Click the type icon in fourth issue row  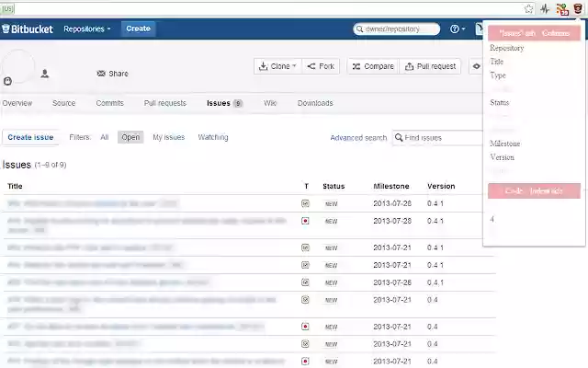(x=305, y=265)
